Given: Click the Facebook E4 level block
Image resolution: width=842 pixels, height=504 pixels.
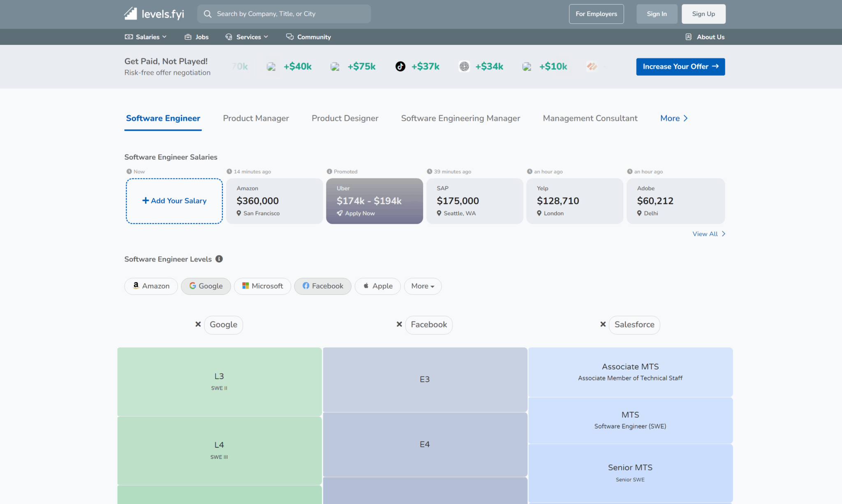Looking at the screenshot, I should pyautogui.click(x=425, y=445).
